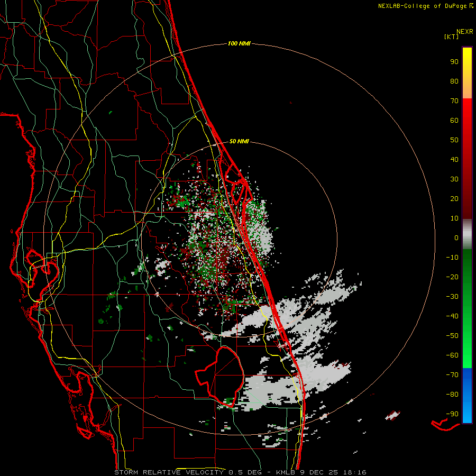Click the 100 NMI range ring label
476x476 pixels.
click(239, 43)
